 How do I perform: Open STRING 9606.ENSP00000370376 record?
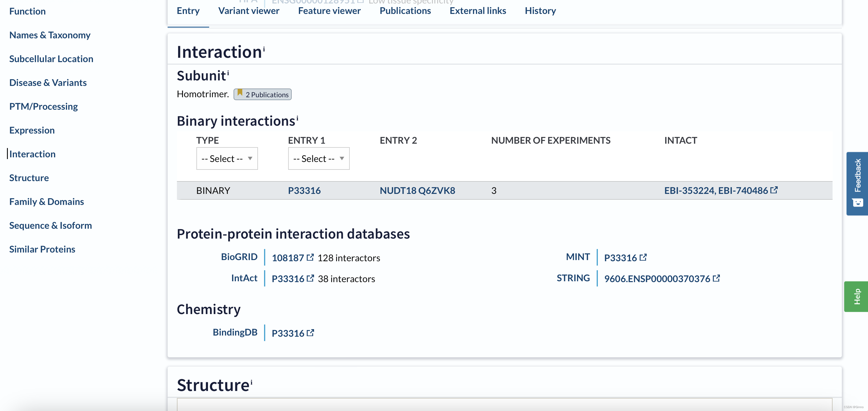(657, 279)
